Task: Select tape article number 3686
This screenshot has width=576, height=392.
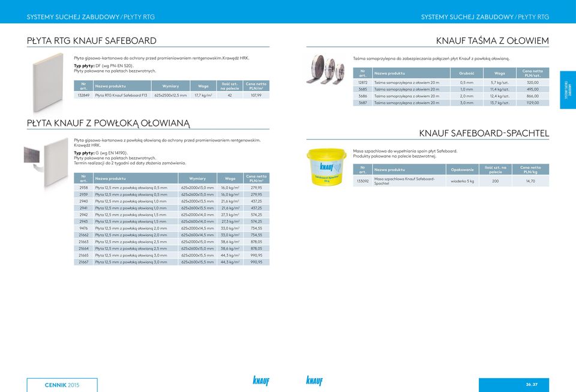Action: 362,96
